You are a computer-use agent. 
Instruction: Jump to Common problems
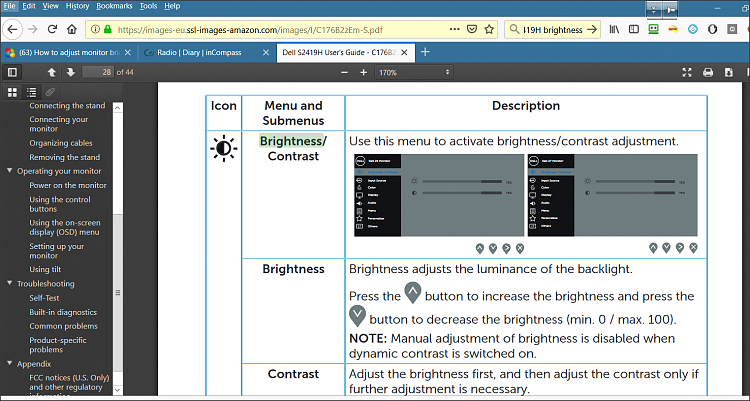click(x=63, y=326)
